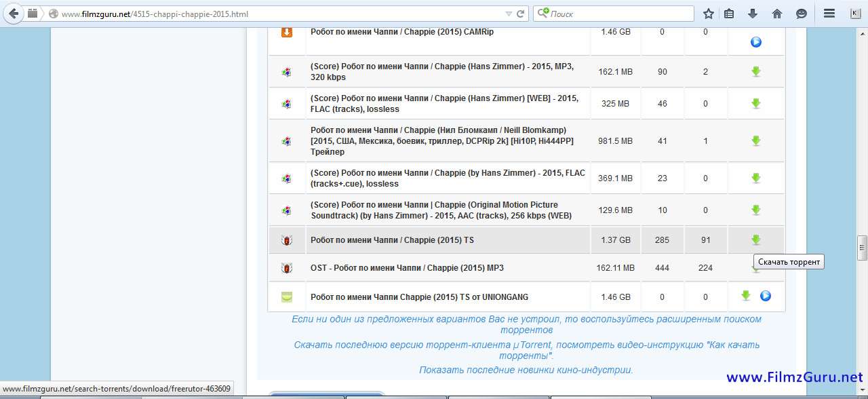The height and width of the screenshot is (399, 868).
Task: Click green download arrow for UNIONGANG TS
Action: click(x=746, y=296)
